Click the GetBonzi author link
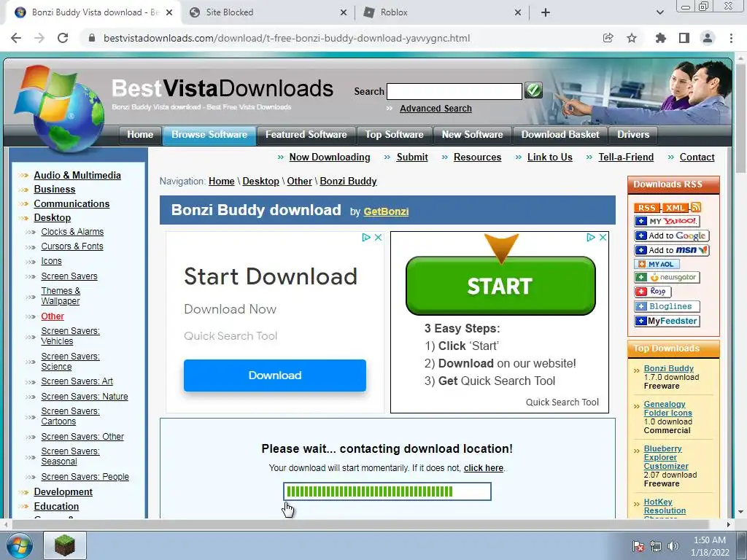This screenshot has width=747, height=560. tap(386, 211)
